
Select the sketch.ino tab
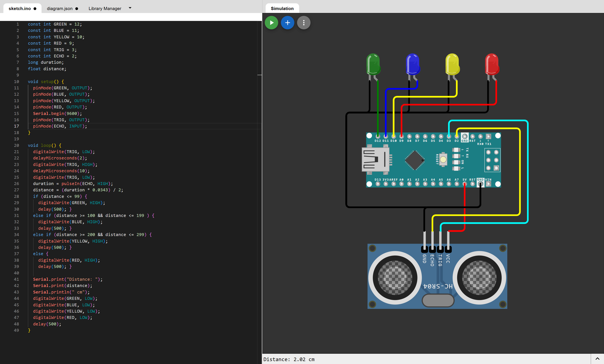(20, 9)
